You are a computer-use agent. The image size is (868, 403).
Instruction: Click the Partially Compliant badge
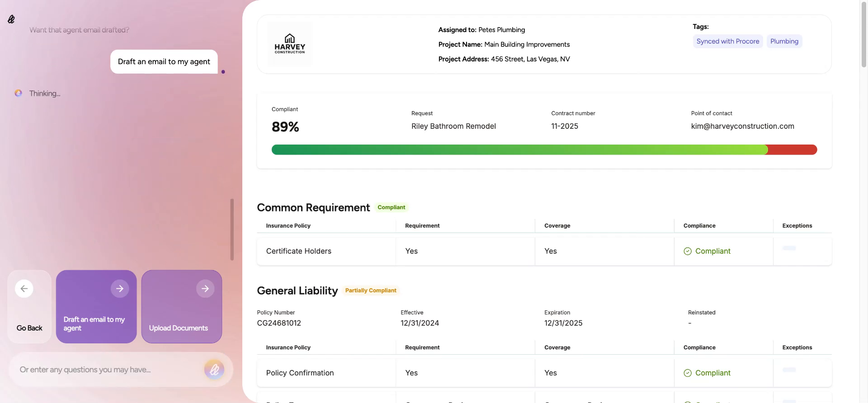[x=371, y=291]
